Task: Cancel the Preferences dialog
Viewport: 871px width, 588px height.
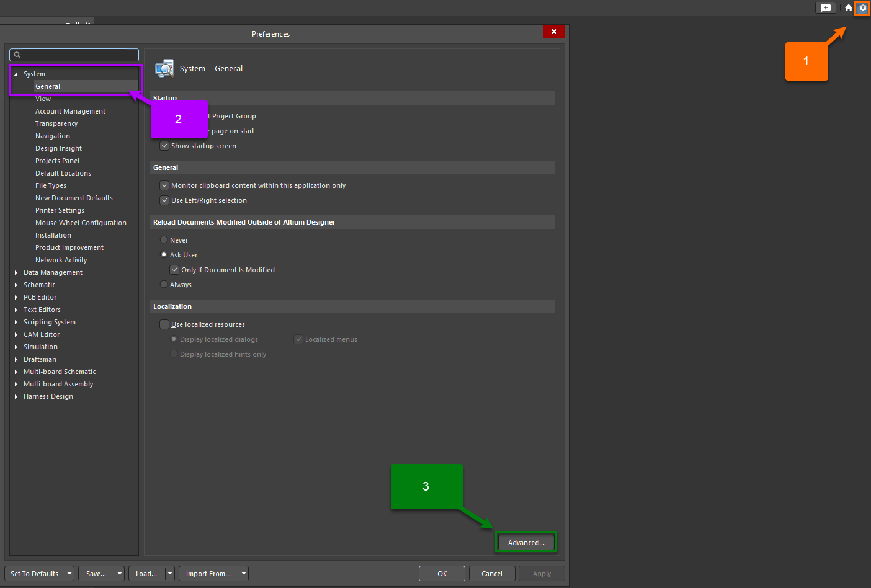Action: 492,574
